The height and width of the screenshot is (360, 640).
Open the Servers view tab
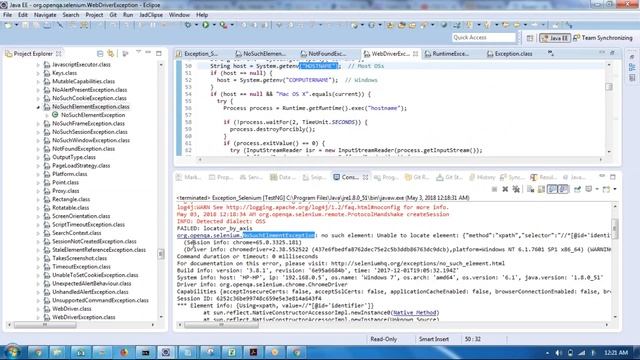click(x=251, y=177)
